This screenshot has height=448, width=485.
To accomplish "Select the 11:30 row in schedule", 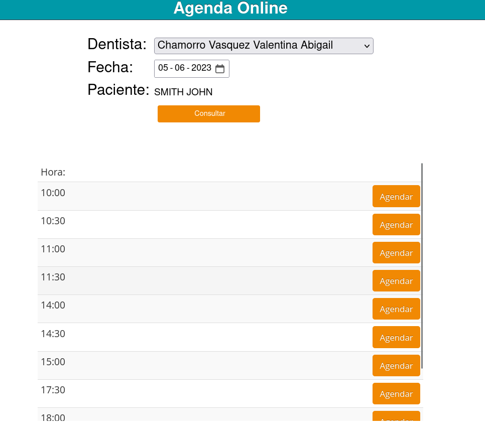I will (x=230, y=281).
